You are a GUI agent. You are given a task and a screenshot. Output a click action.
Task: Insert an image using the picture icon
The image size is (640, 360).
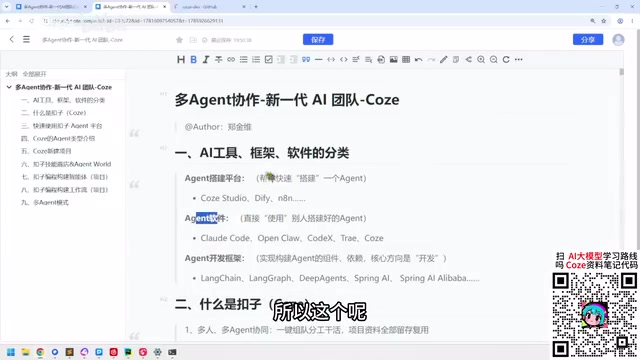pos(393,60)
